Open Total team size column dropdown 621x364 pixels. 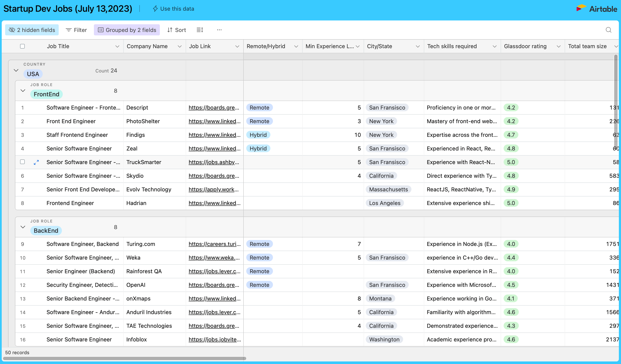click(x=616, y=46)
